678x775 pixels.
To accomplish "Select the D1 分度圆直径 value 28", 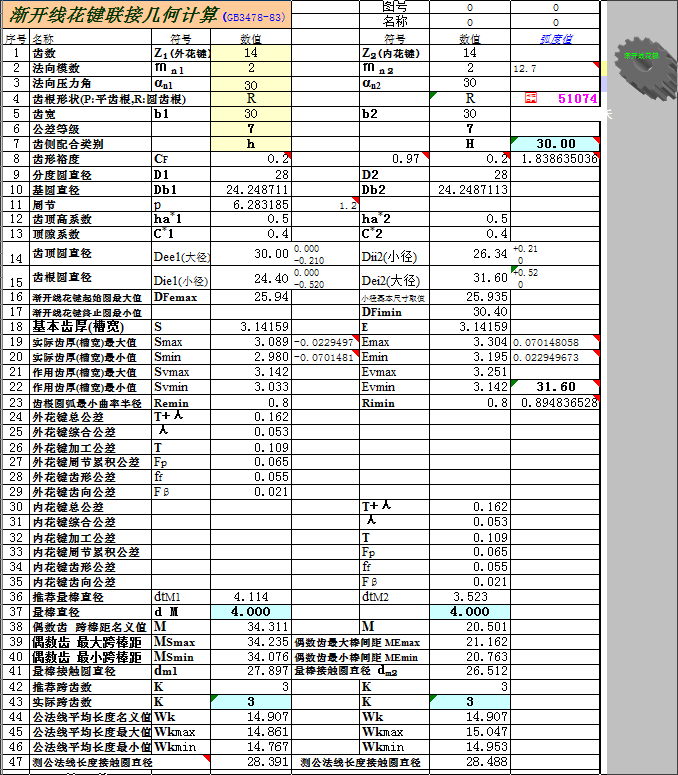I will coord(251,175).
